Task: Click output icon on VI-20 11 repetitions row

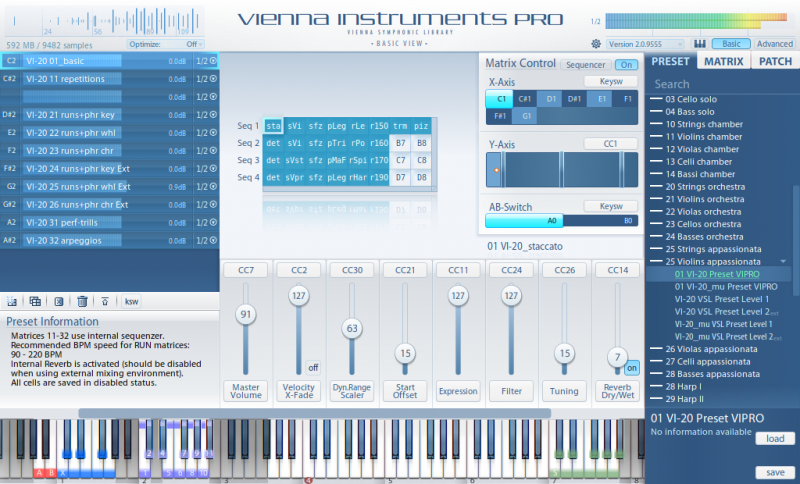Action: pyautogui.click(x=213, y=79)
